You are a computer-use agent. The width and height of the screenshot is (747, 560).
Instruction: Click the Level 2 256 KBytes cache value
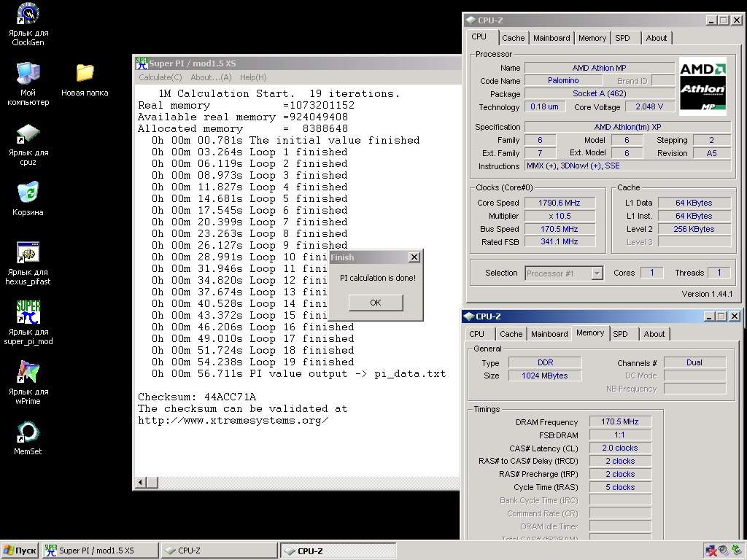pos(694,229)
